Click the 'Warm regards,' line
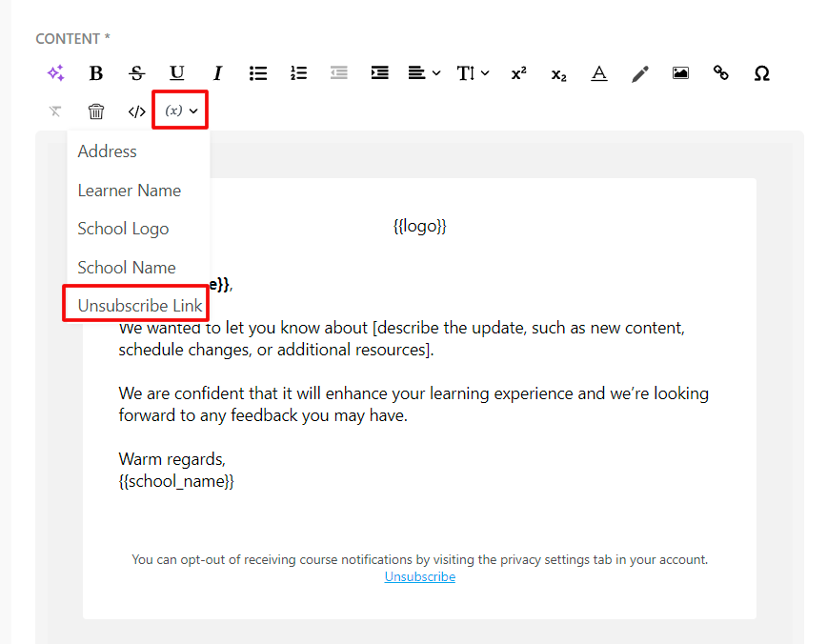Viewport: 827px width, 644px height. (x=171, y=459)
